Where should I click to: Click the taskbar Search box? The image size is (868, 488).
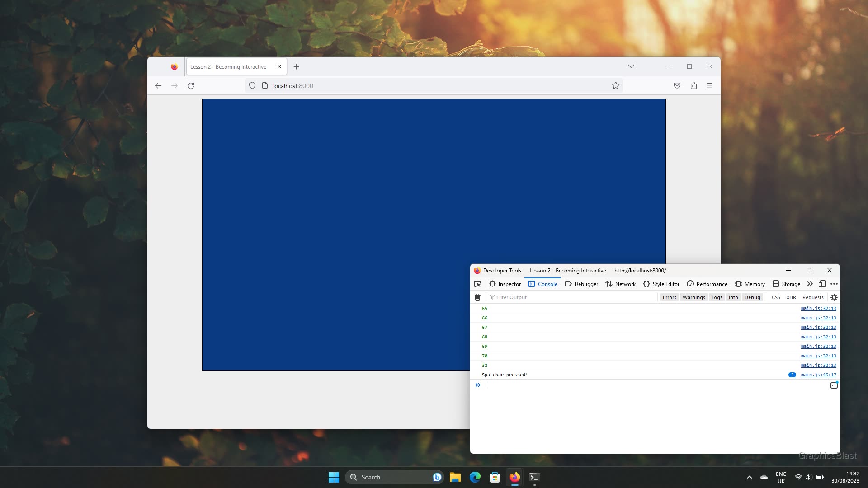click(395, 477)
